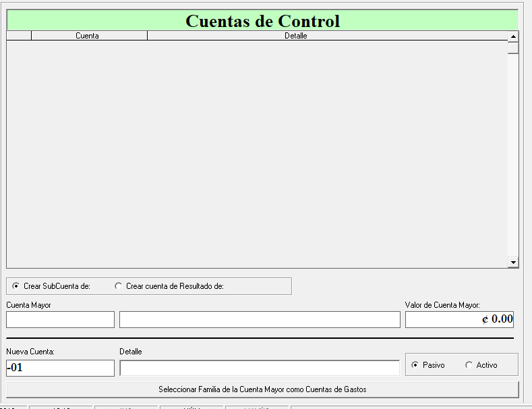Click the Nueva Cuenta field showing -01
This screenshot has width=532, height=409.
pyautogui.click(x=60, y=368)
